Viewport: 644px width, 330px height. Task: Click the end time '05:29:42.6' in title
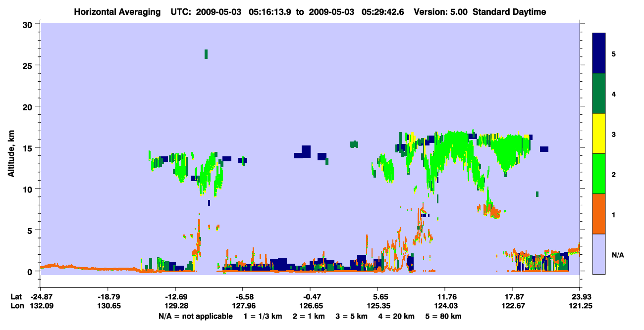[383, 12]
